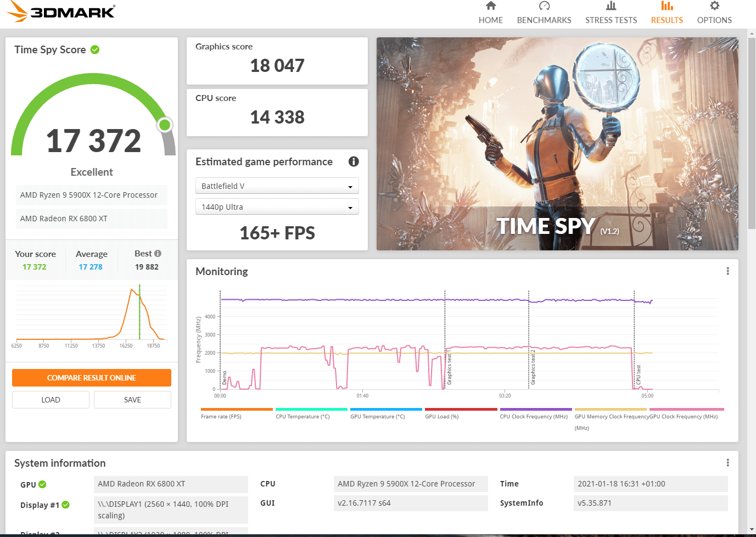This screenshot has width=756, height=537.
Task: Click the Best score value 19 882
Action: coord(147,267)
